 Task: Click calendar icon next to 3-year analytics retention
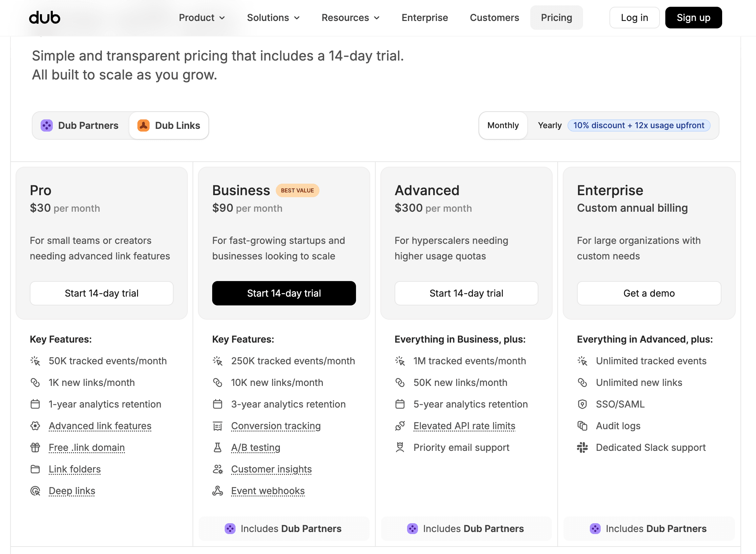coord(218,404)
